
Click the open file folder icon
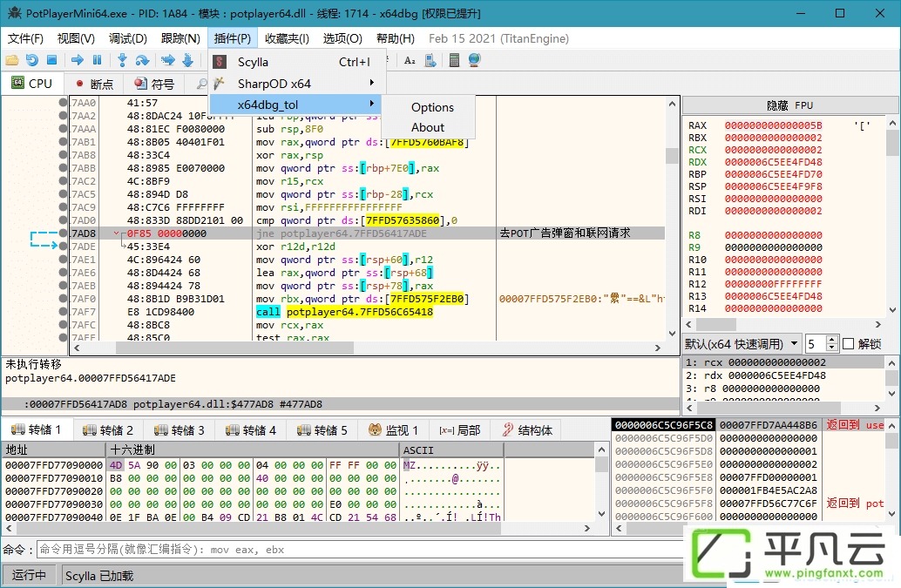point(12,60)
